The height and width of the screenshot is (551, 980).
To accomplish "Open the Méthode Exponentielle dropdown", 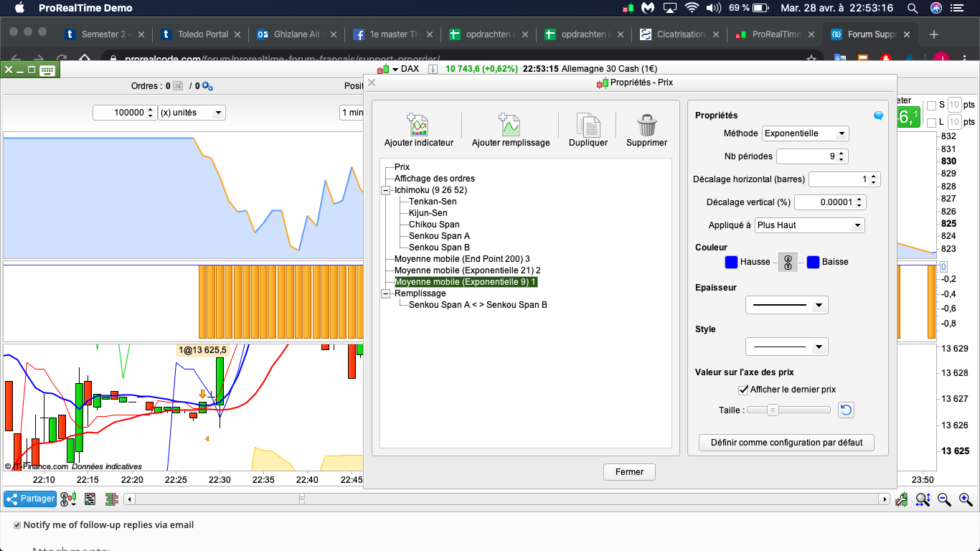I will (x=805, y=133).
